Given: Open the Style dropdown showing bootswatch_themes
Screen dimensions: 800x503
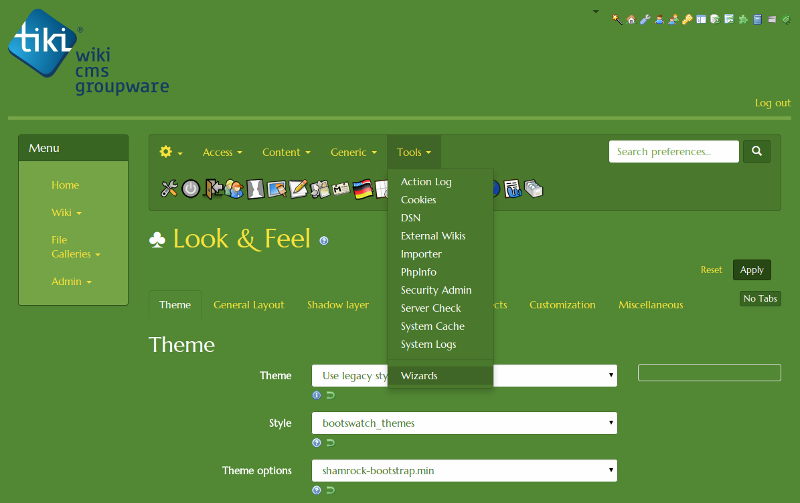Looking at the screenshot, I should point(464,423).
